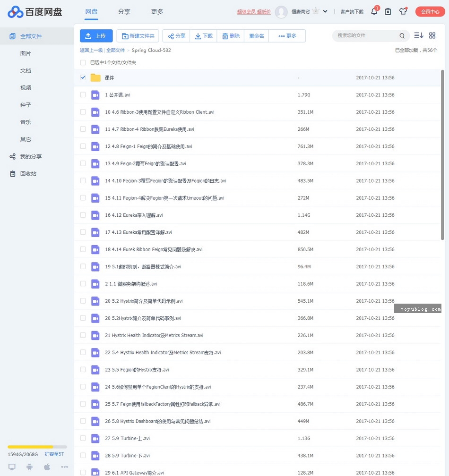
Task: Click the search magnifier icon
Action: (402, 36)
